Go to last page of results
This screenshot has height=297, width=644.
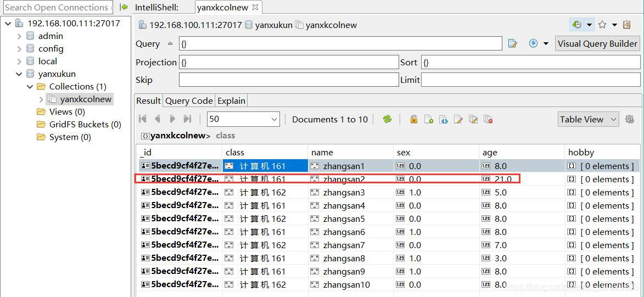pyautogui.click(x=187, y=119)
